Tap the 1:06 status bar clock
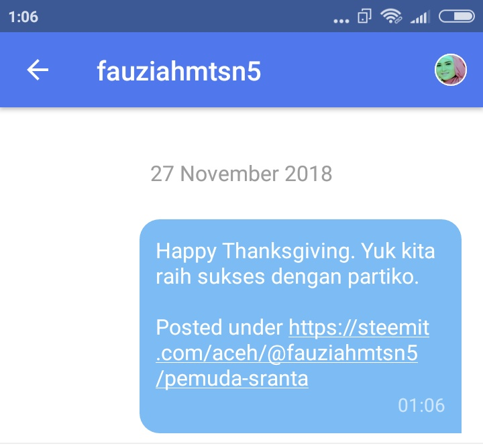This screenshot has height=448, width=483. [x=23, y=17]
